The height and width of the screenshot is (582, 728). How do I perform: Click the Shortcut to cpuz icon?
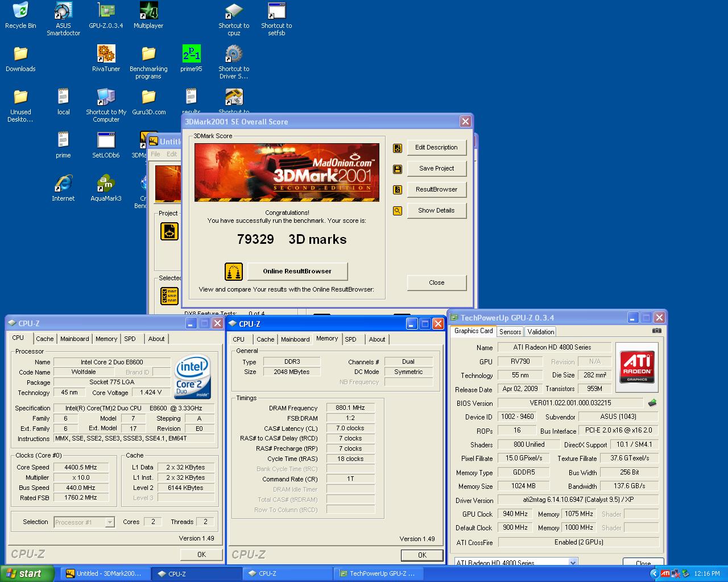click(234, 18)
